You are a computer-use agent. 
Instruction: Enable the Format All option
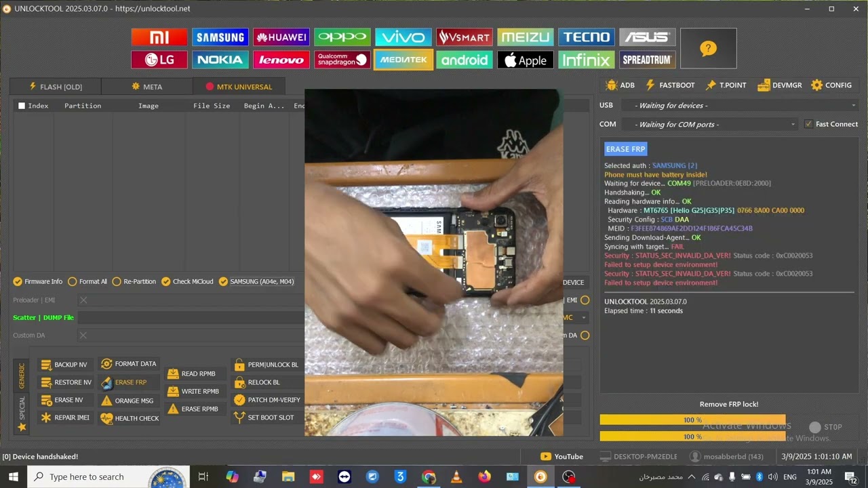pyautogui.click(x=87, y=281)
